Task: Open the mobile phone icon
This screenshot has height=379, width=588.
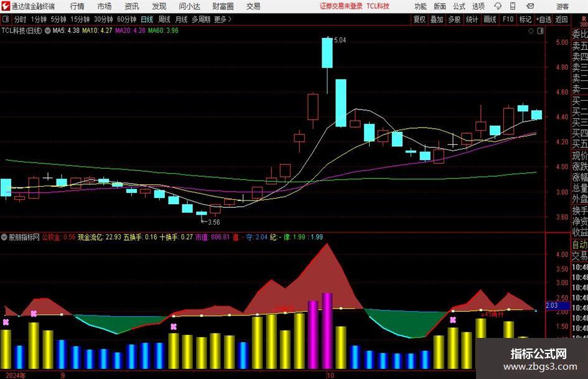Action: 513,6
